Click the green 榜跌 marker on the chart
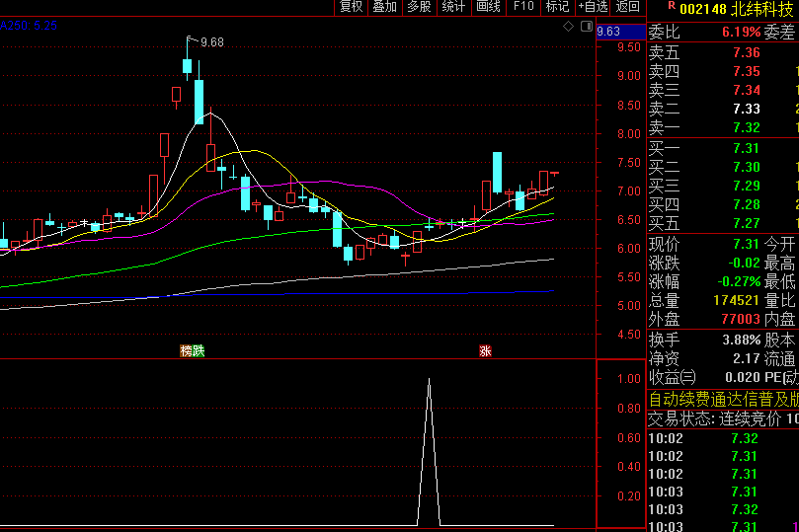 pos(192,350)
